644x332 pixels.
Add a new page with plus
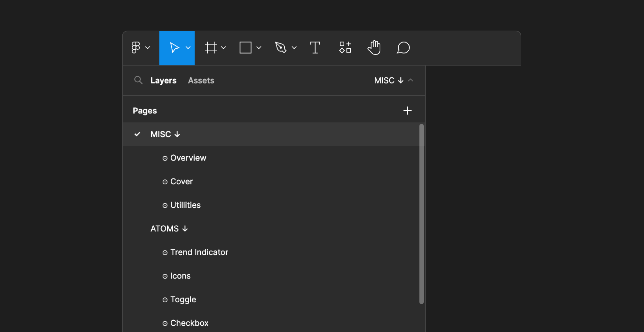(407, 111)
